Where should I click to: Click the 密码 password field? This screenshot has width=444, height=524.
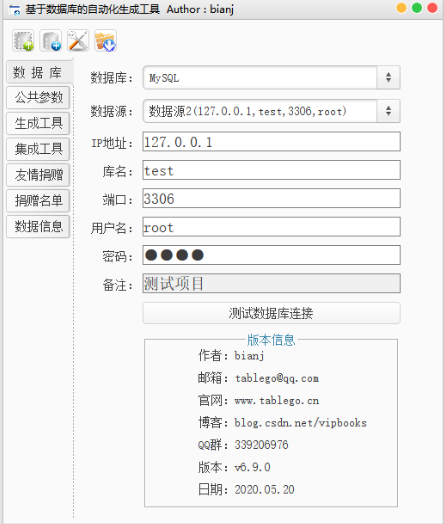[x=272, y=255]
